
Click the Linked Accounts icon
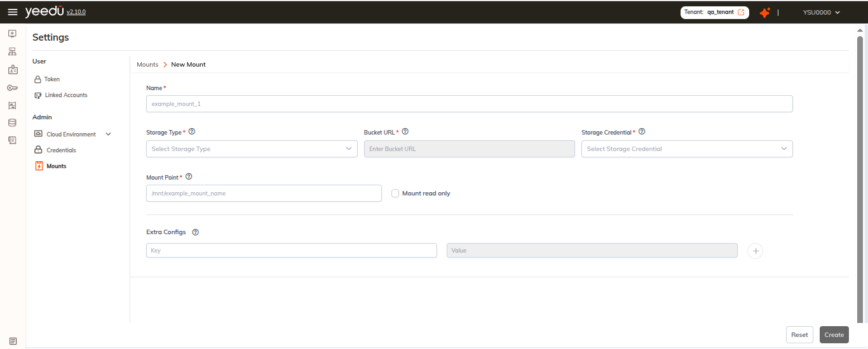[38, 95]
